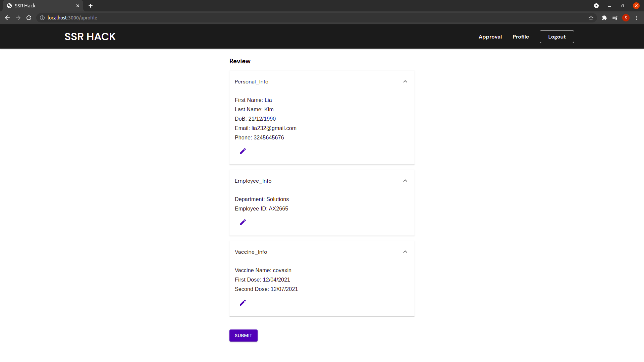The width and height of the screenshot is (644, 362).
Task: Open Chrome three-dot menu
Action: pos(637,18)
